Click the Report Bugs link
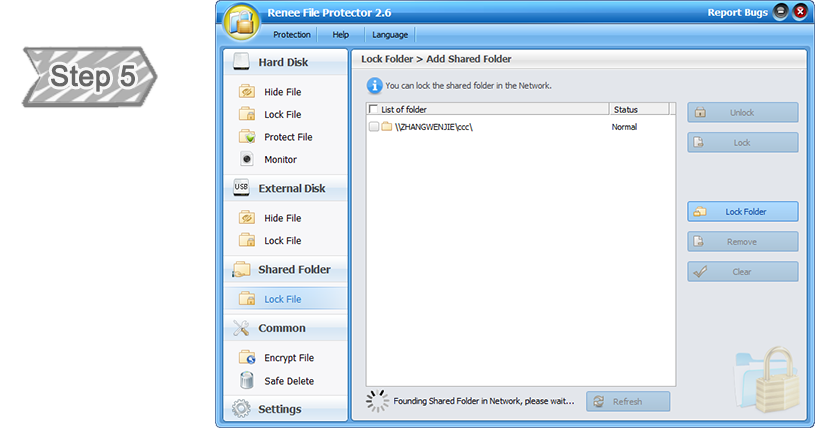 pyautogui.click(x=737, y=13)
